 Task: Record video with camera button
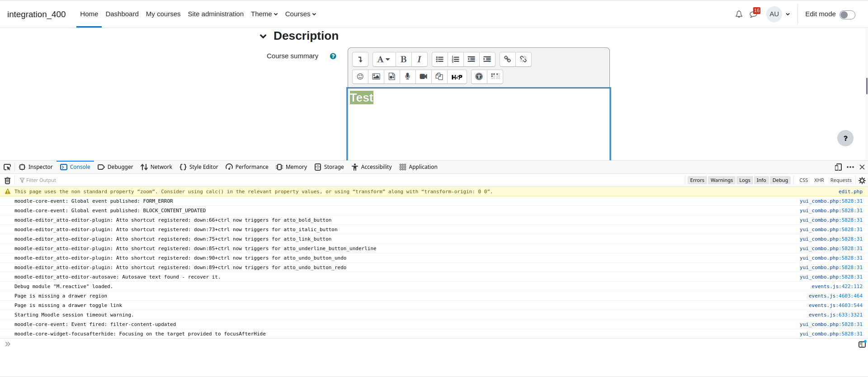click(424, 76)
